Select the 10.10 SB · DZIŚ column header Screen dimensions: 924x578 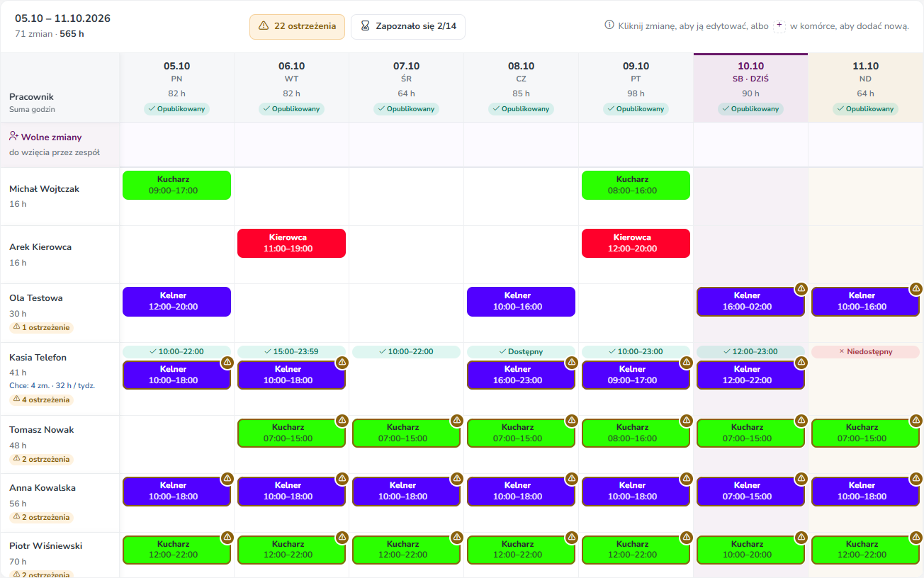(x=751, y=88)
